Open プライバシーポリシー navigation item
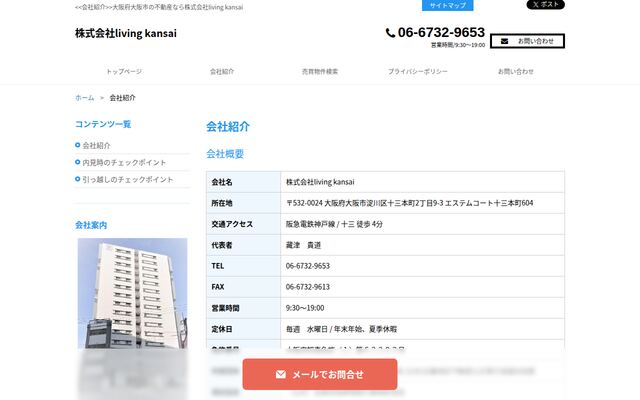Viewport: 640px width, 400px height. click(418, 71)
